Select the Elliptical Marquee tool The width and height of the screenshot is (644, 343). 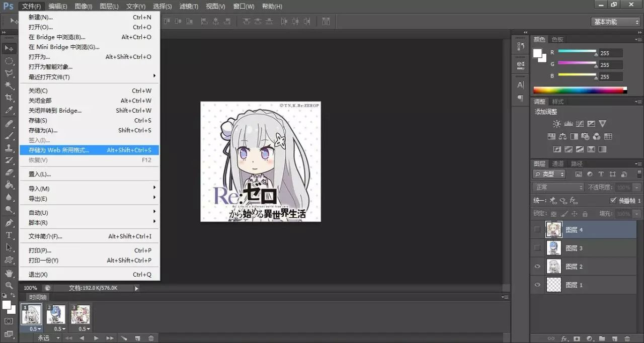pos(9,61)
